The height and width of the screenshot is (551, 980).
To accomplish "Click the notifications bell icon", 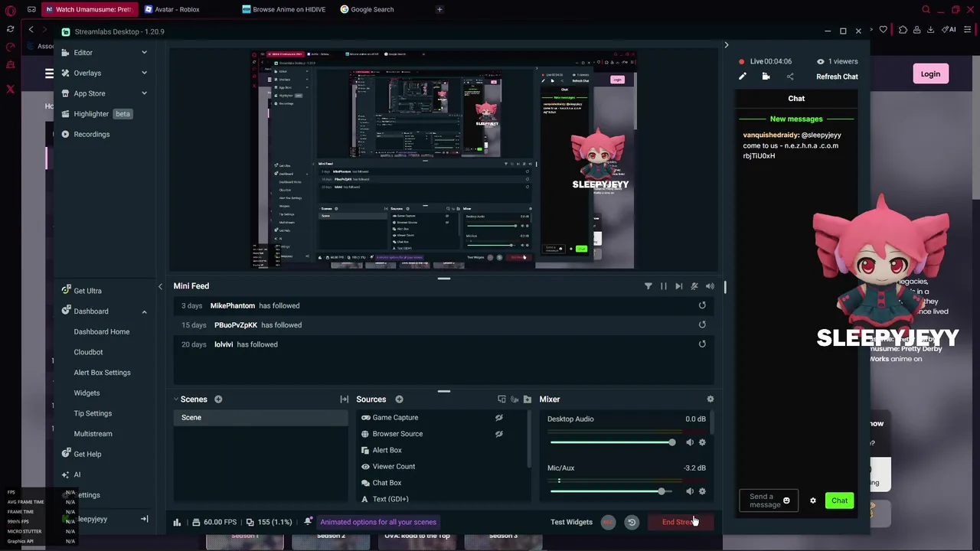I will 308,522.
